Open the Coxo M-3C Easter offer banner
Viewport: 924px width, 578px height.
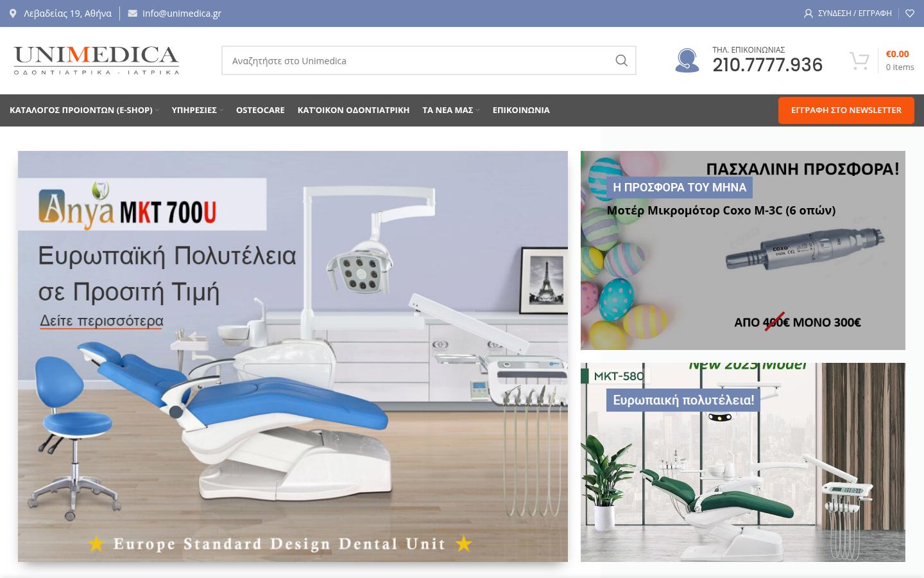pyautogui.click(x=743, y=250)
